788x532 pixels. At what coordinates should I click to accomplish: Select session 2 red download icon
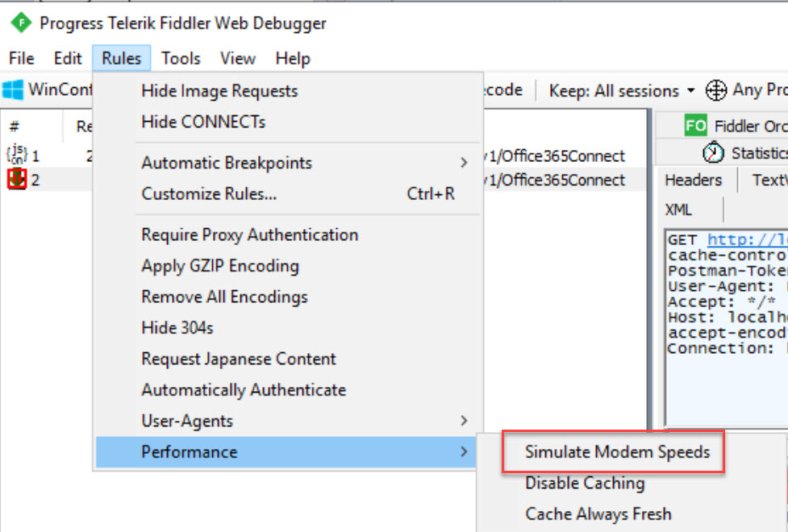pyautogui.click(x=17, y=180)
